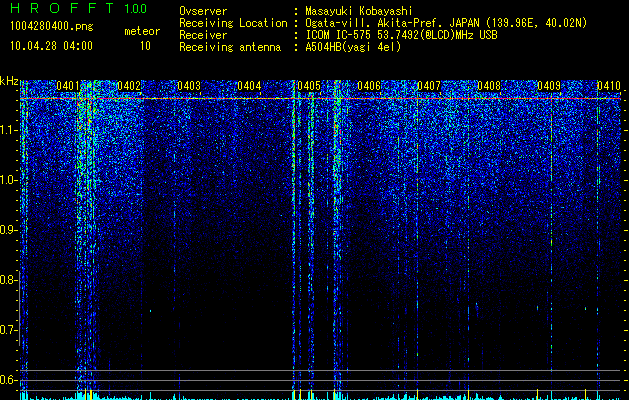Click the Ovserver field label
Screen dimensions: 629x400
(x=203, y=11)
